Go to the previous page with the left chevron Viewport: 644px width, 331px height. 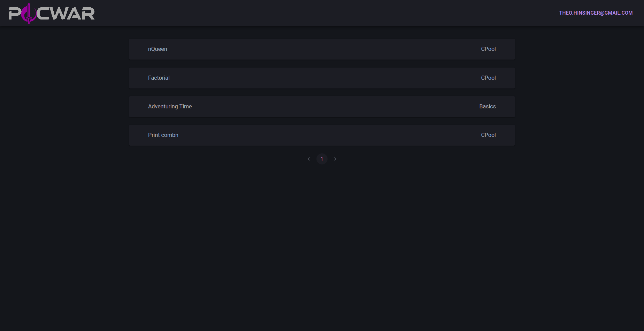[x=309, y=159]
